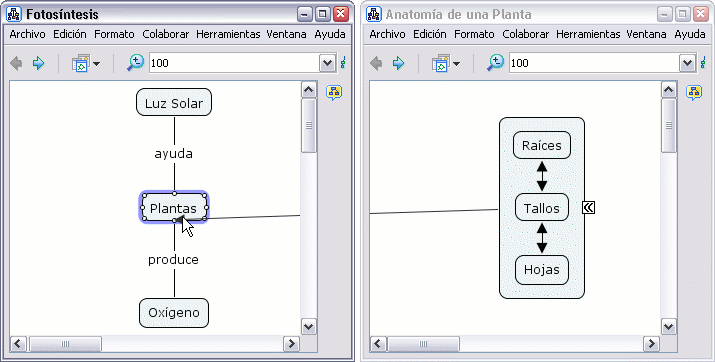Select the Luz Solar concept node

point(174,103)
